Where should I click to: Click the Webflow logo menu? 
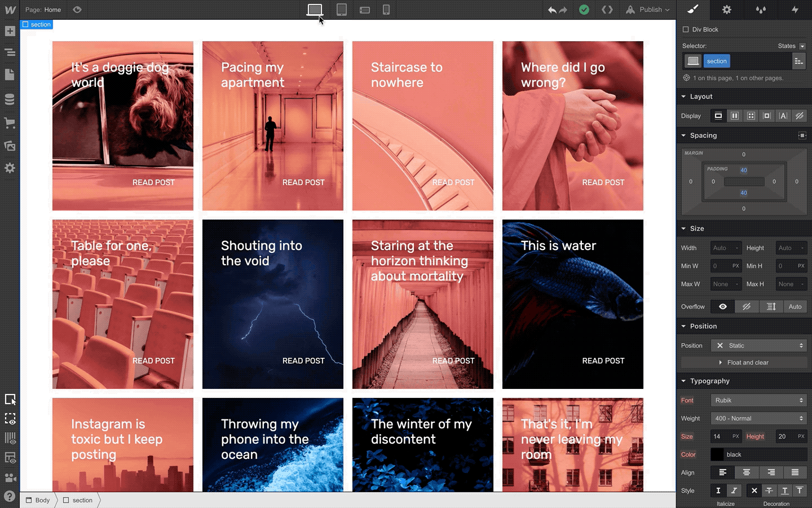pos(10,10)
